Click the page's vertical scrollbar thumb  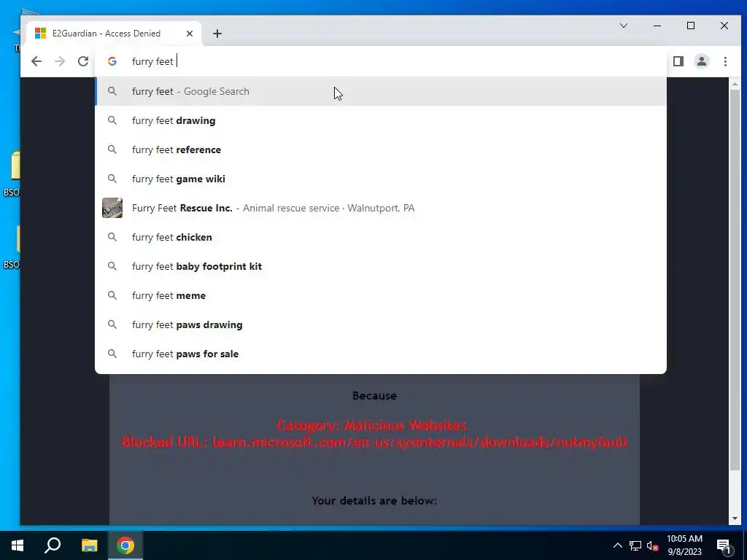pos(735,279)
